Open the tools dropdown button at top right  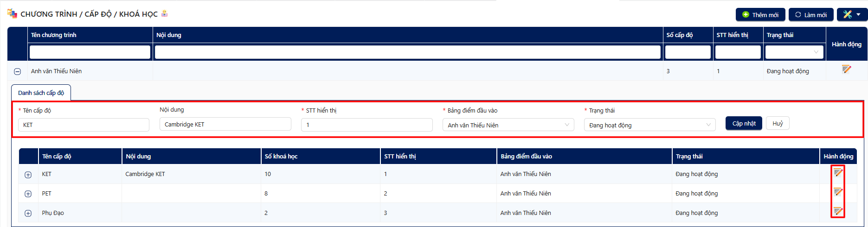tap(852, 15)
